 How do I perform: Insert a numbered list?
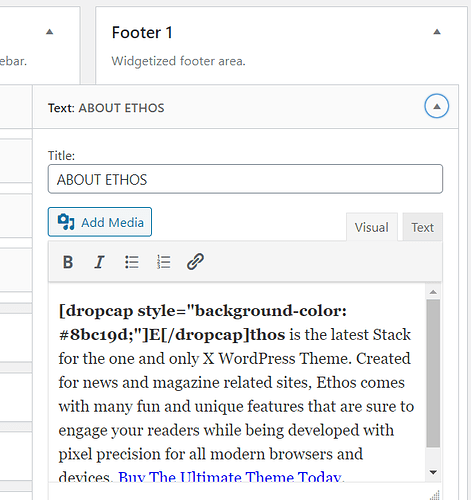point(163,262)
